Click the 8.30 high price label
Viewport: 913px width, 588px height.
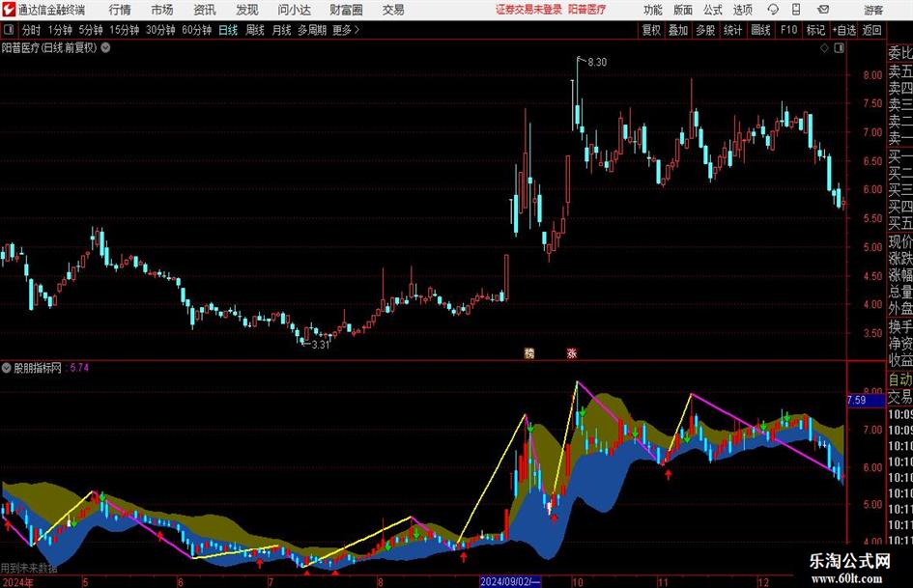click(x=597, y=63)
